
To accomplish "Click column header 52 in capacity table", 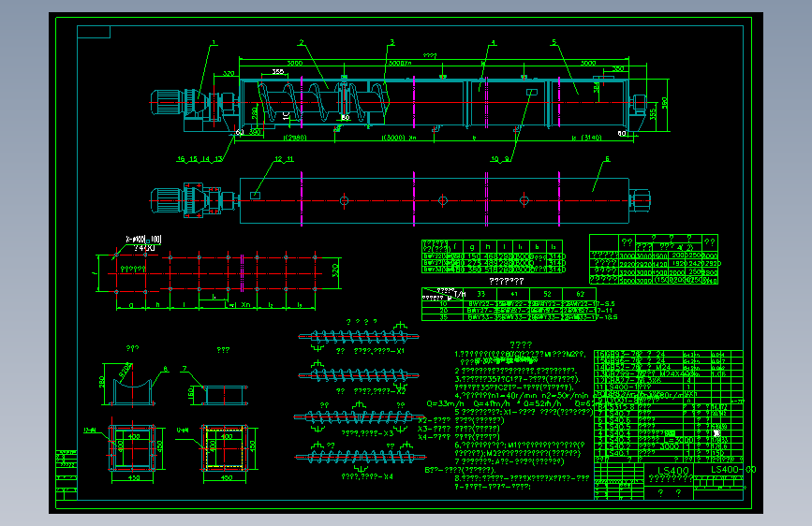I will (547, 294).
